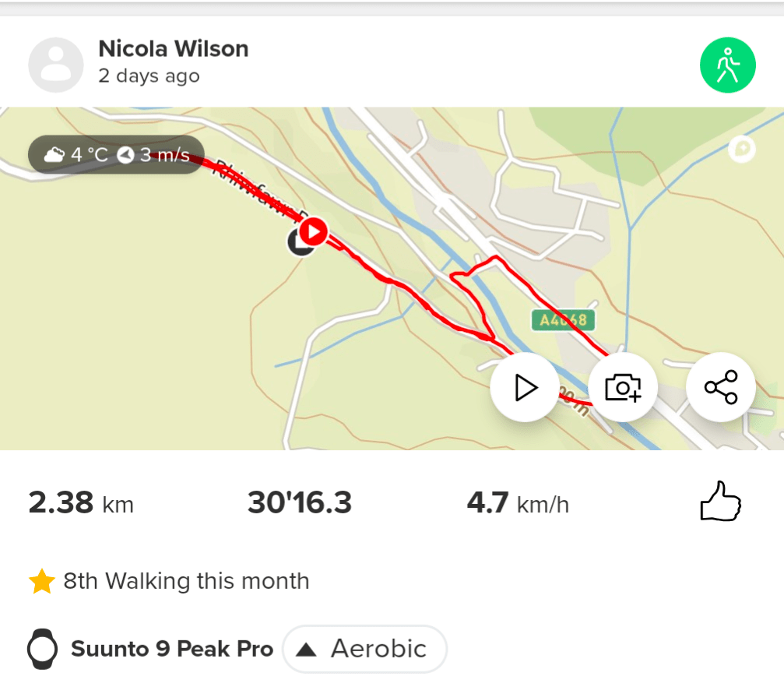Image resolution: width=784 pixels, height=694 pixels.
Task: Play the route animation
Action: point(526,387)
